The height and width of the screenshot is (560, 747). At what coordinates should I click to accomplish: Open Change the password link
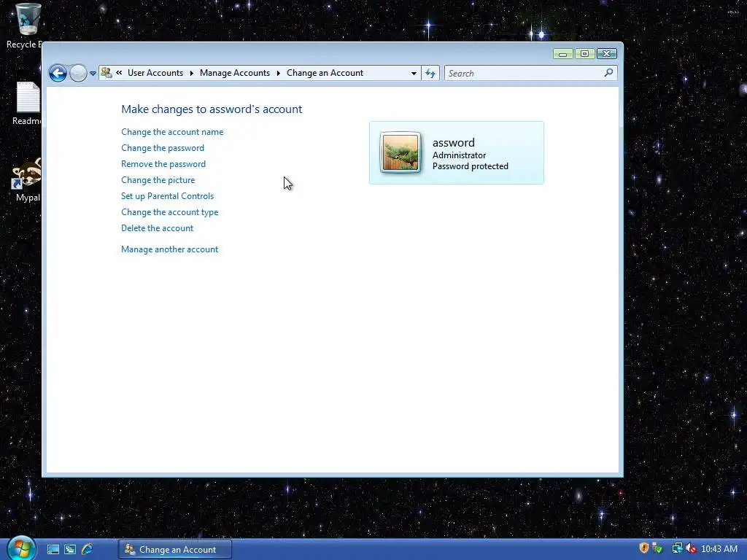(x=163, y=148)
